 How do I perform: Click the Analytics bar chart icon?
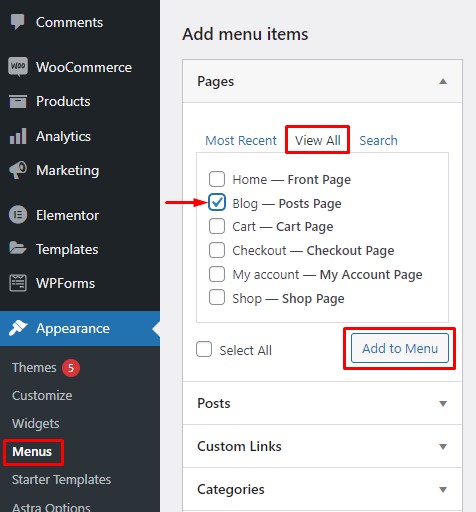18,136
